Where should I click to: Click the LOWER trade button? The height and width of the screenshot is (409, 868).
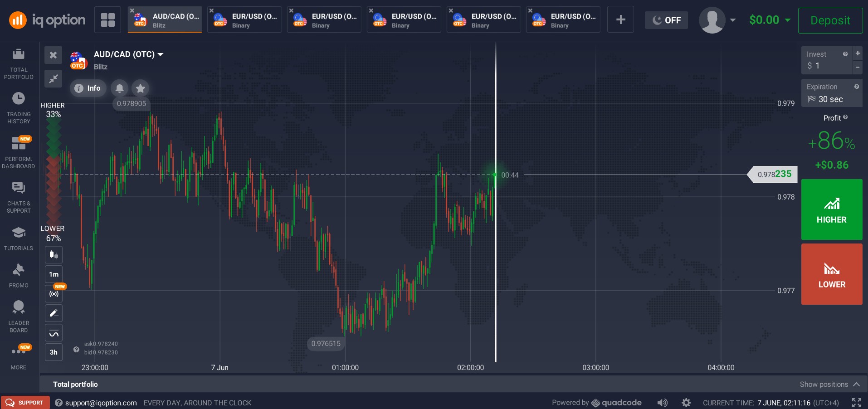click(832, 274)
